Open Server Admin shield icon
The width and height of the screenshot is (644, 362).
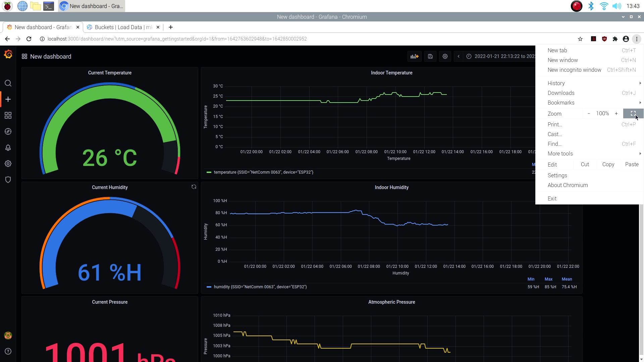pos(8,180)
